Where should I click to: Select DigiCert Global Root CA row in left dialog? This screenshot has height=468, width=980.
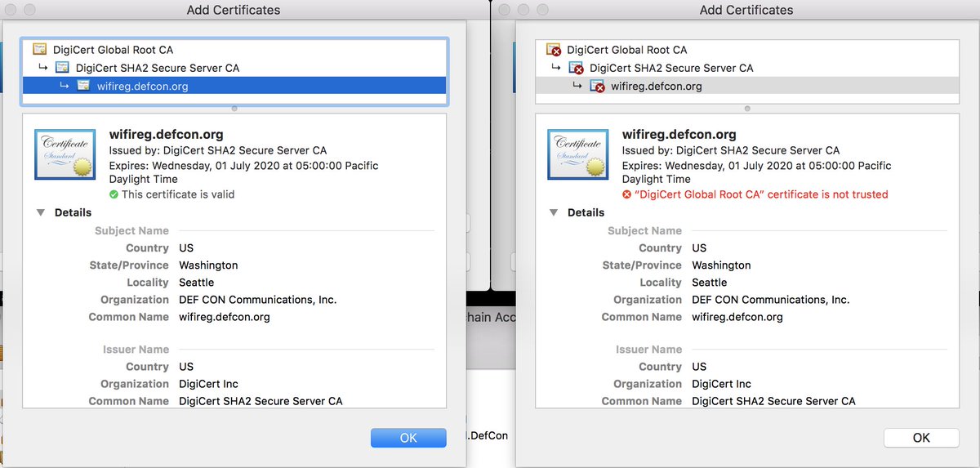(x=234, y=50)
